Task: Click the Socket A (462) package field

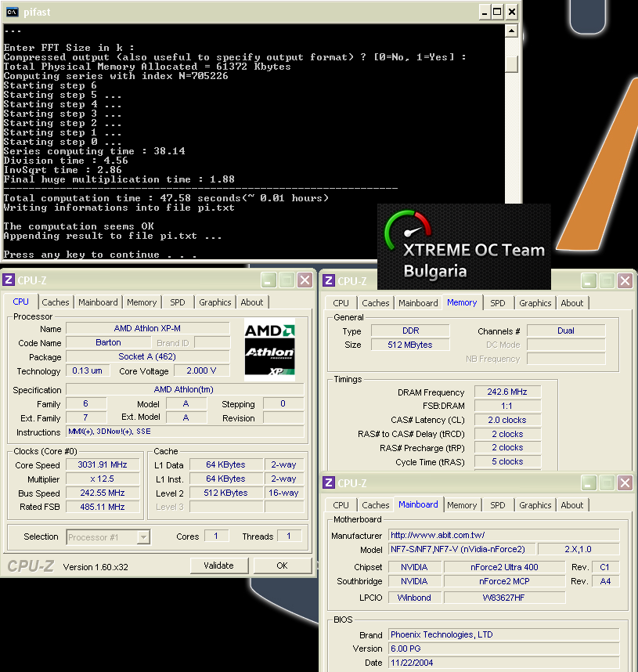Action: pyautogui.click(x=147, y=356)
